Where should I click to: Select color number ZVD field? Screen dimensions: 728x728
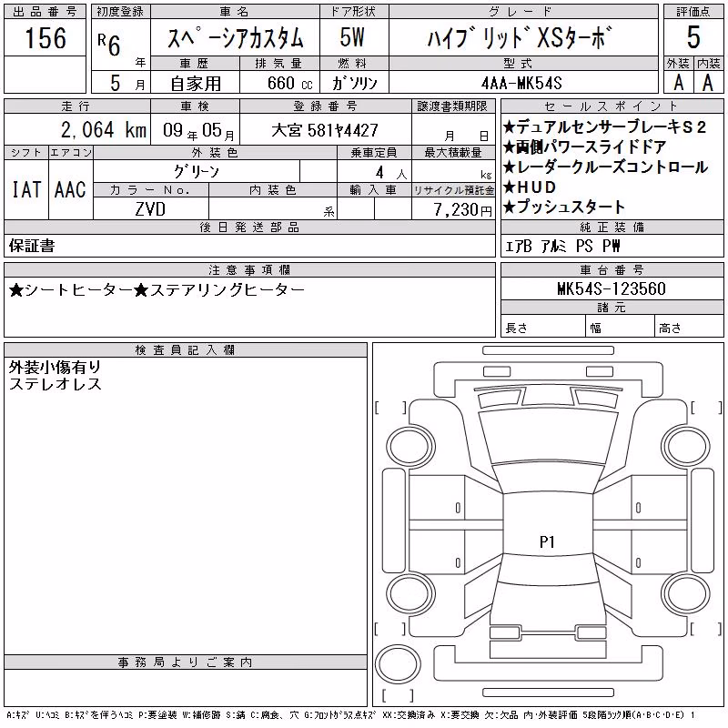tap(150, 209)
